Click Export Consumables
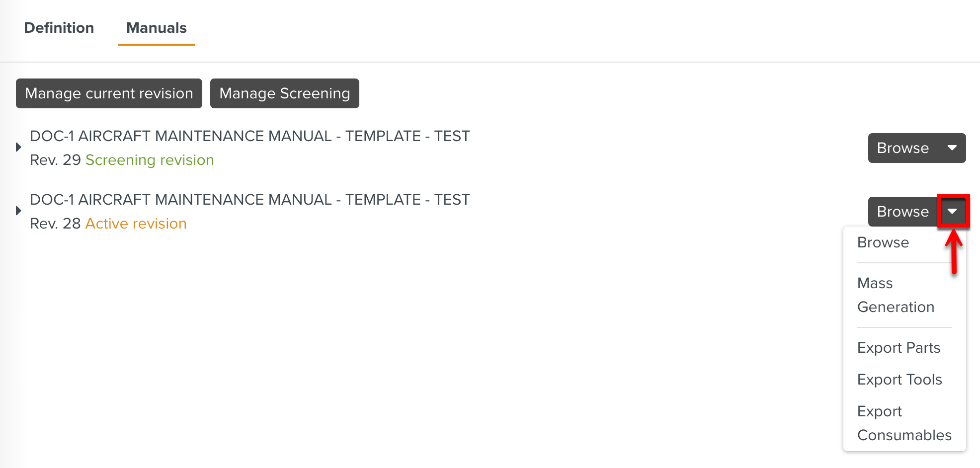980x468 pixels. [x=904, y=423]
